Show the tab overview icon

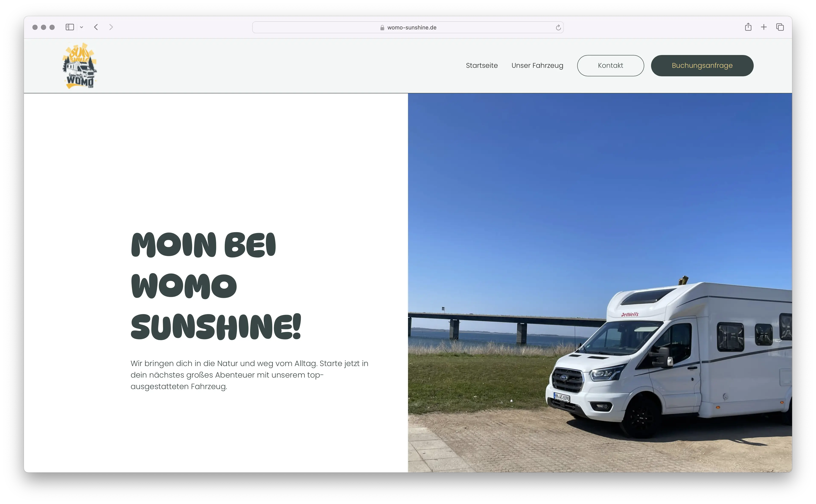(x=780, y=27)
